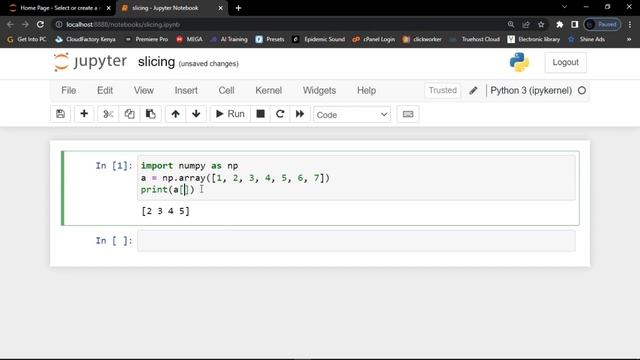
Task: Select the In [1]: prompt
Action: [114, 166]
